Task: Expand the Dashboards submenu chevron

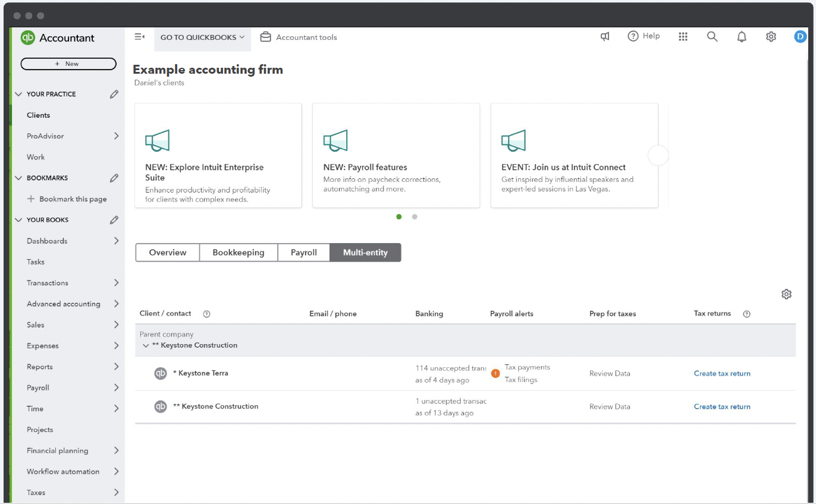Action: [x=116, y=241]
